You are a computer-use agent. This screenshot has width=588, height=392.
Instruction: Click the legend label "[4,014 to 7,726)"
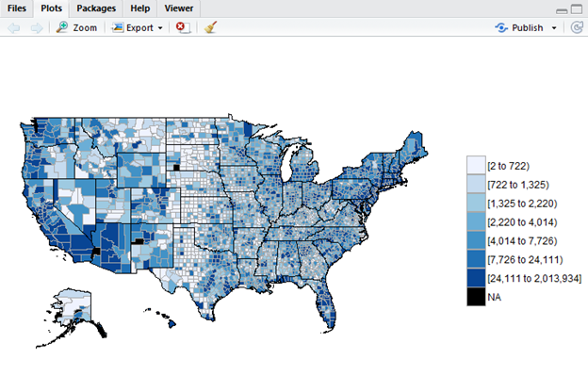522,241
